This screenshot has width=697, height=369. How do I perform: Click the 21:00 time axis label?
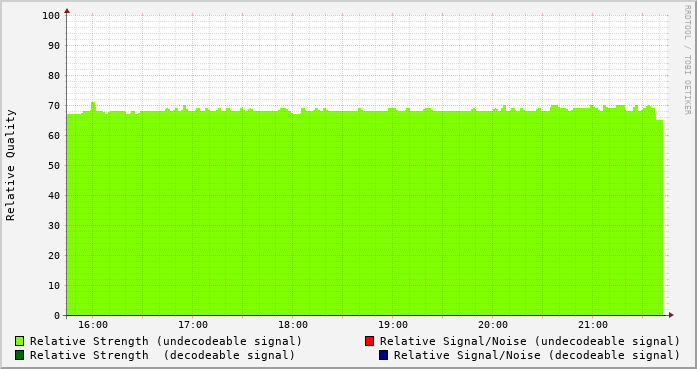click(x=593, y=325)
